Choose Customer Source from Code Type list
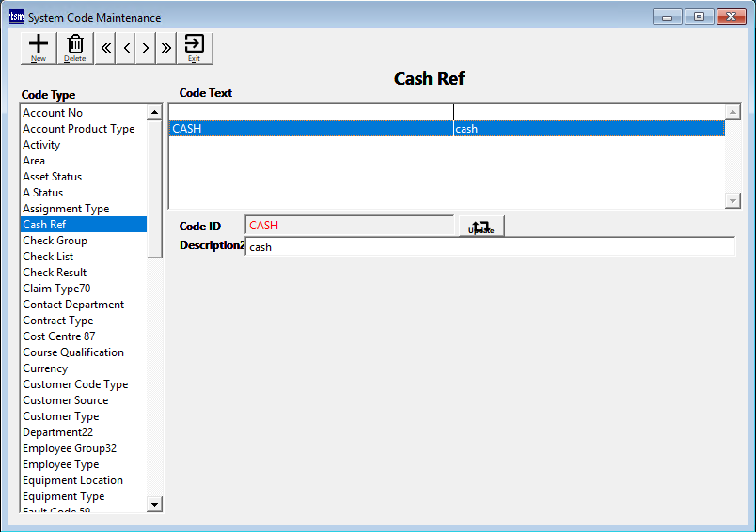The height and width of the screenshot is (532, 756). pyautogui.click(x=66, y=400)
